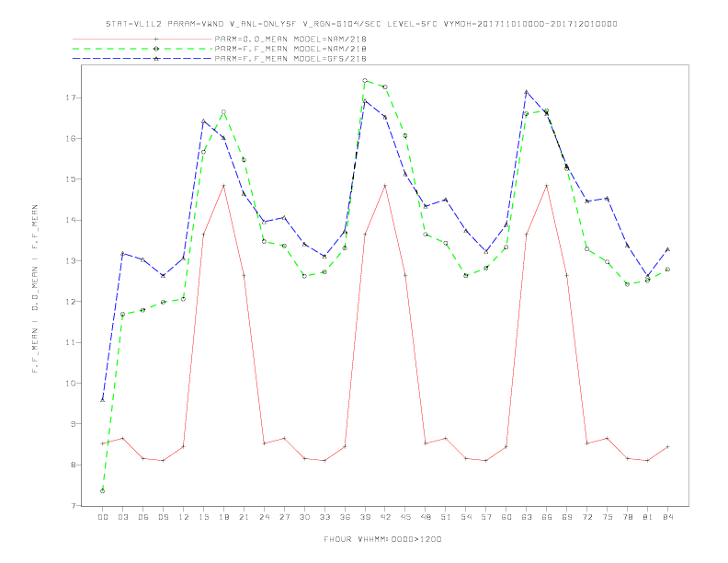
Task: Click x-axis tick label 69
Action: (567, 517)
